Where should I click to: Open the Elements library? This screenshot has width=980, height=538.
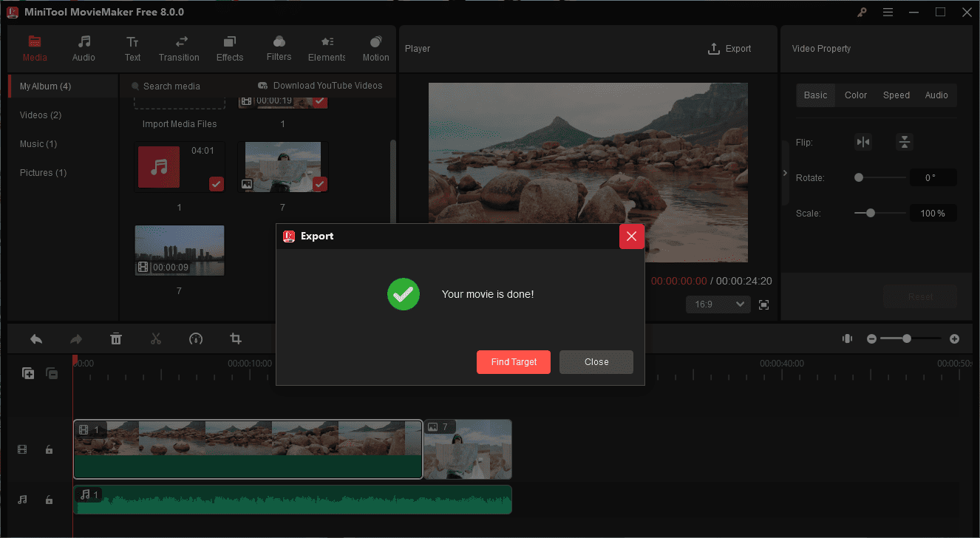pos(327,48)
